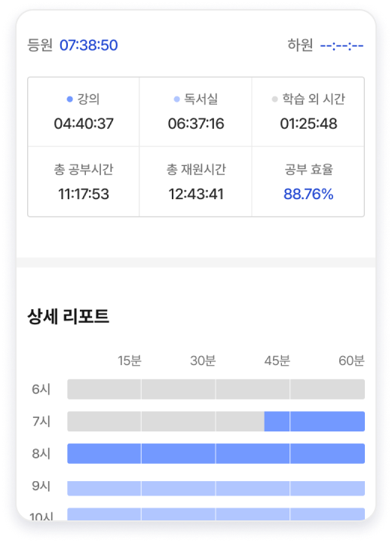Click the 상세 리포트 heading
Viewport: 392px width, 543px height.
pos(68,316)
